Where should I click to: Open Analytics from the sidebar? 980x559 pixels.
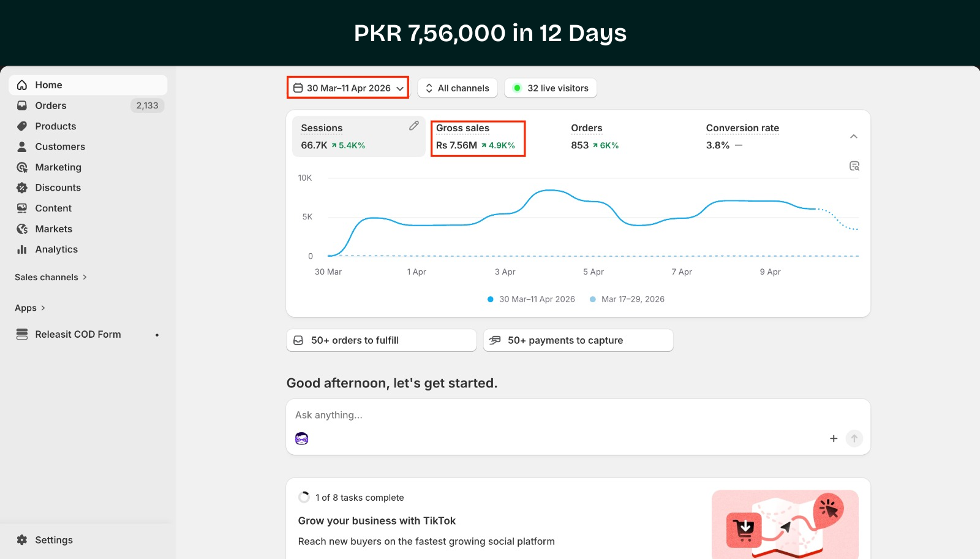(56, 249)
